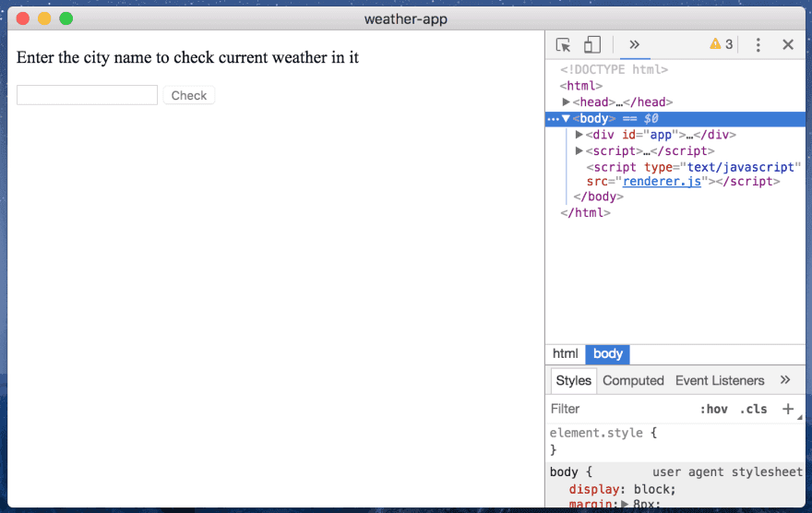Expand the head element node
812x513 pixels.
(x=567, y=102)
